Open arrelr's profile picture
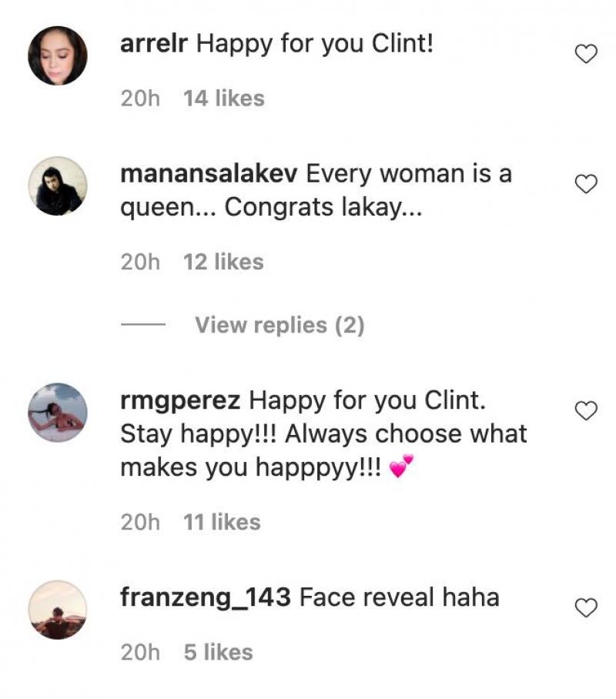616x699 pixels. [58, 55]
